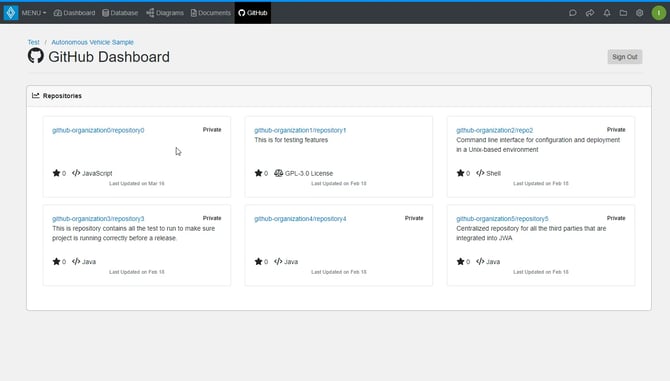Click the Shell language label
Viewport: 670px width, 381px height.
[493, 173]
